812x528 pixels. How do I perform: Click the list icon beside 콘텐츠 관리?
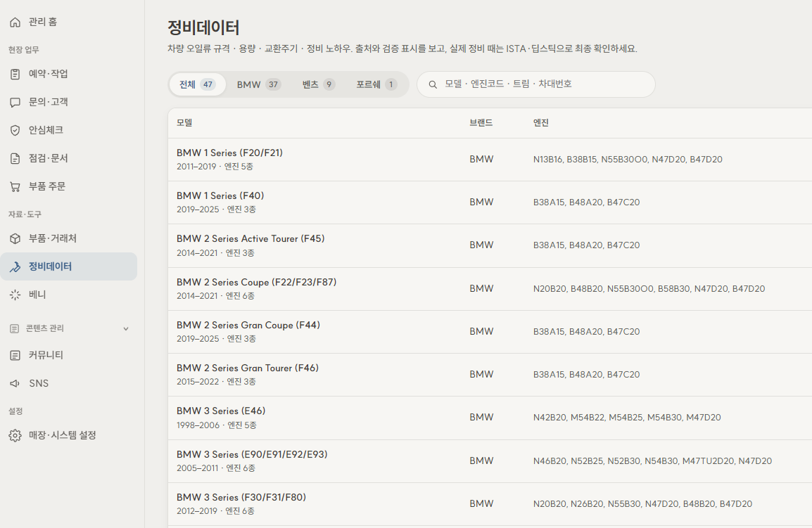click(15, 328)
